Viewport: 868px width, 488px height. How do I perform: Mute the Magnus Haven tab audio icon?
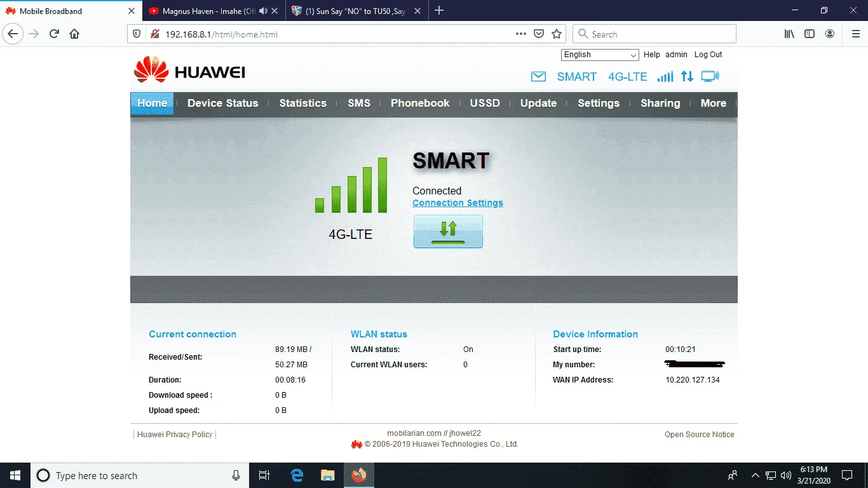coord(263,11)
